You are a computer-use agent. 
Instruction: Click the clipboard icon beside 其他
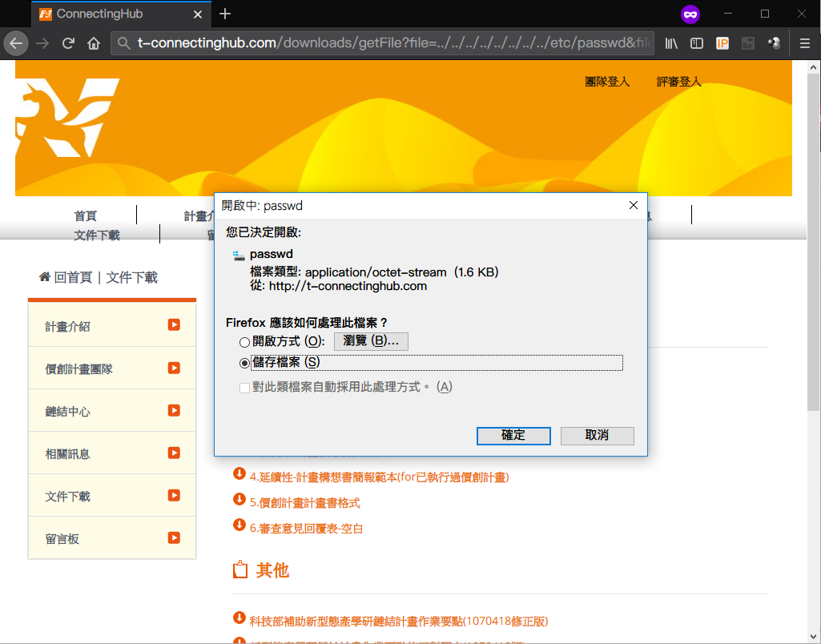[240, 570]
